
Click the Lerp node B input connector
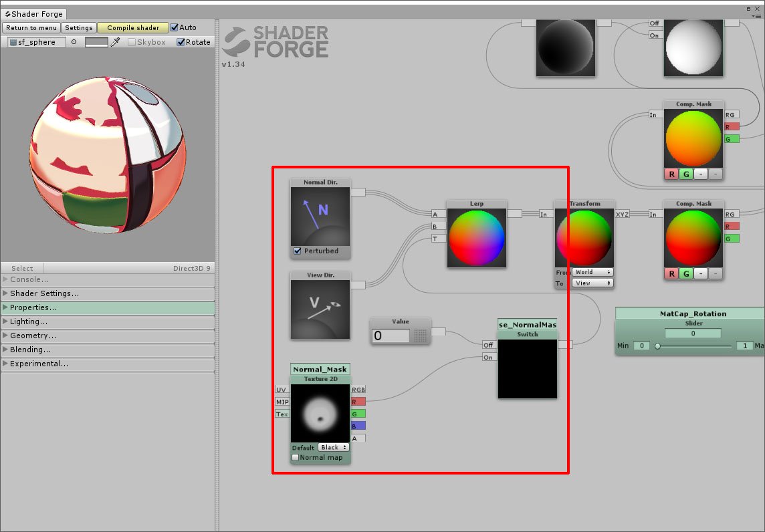pos(438,227)
